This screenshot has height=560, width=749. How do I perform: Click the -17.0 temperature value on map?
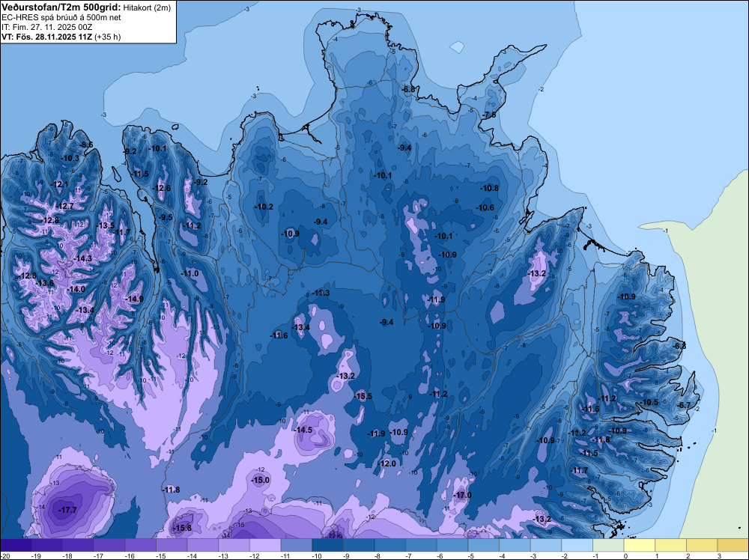(x=462, y=495)
